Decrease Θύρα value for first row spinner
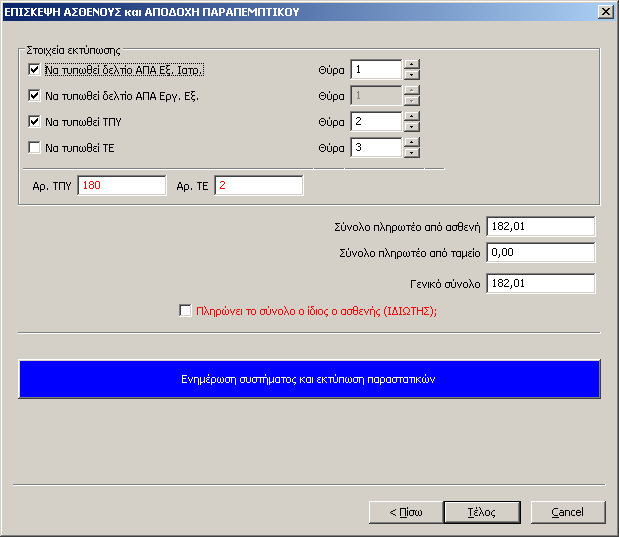The width and height of the screenshot is (619, 537). pos(411,75)
